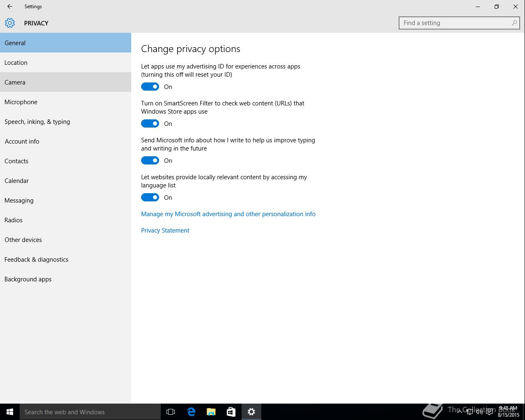Viewport: 525px width, 420px height.
Task: Turn off the advertising ID toggle
Action: [x=150, y=87]
